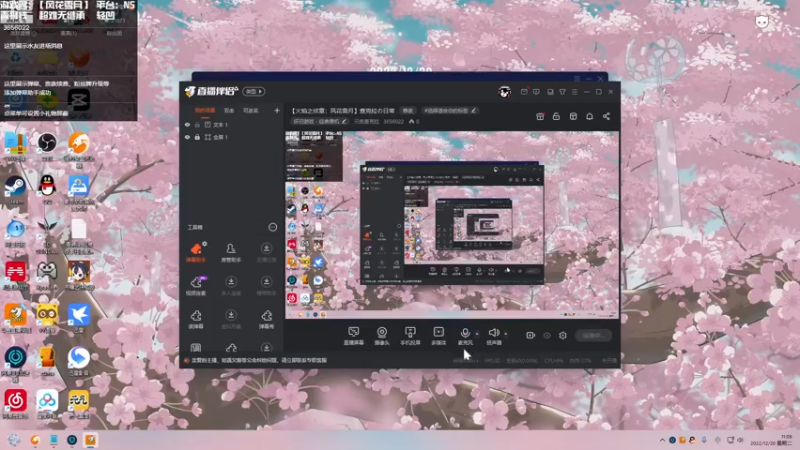Add a multimedia source from bottom toolbar
The image size is (800, 450).
point(438,336)
